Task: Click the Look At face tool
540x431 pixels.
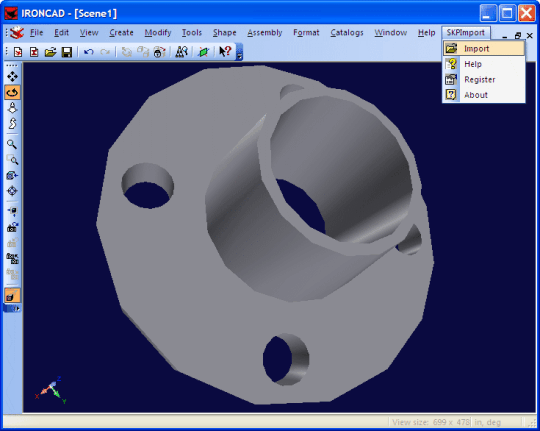Action: point(12,175)
